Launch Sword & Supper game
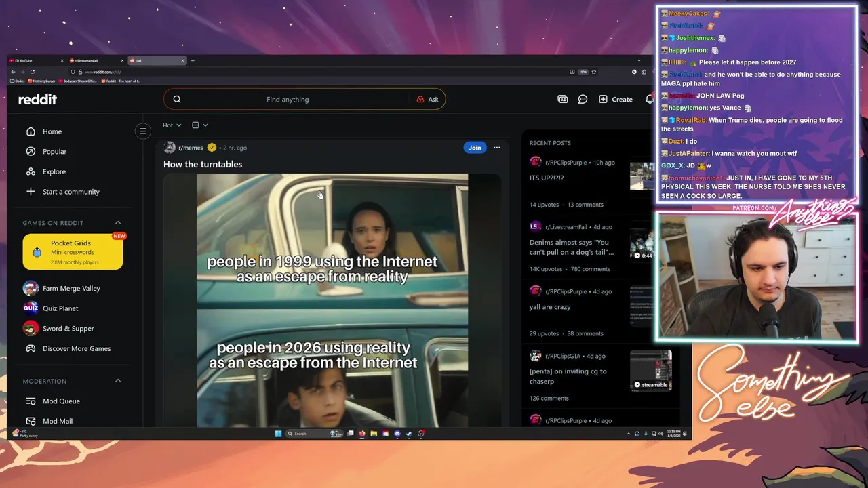Image resolution: width=868 pixels, height=488 pixels. coord(68,329)
